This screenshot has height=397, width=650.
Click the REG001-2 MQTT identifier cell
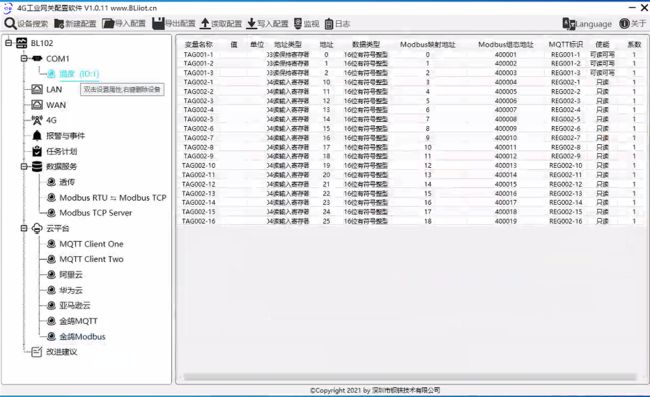pos(566,63)
